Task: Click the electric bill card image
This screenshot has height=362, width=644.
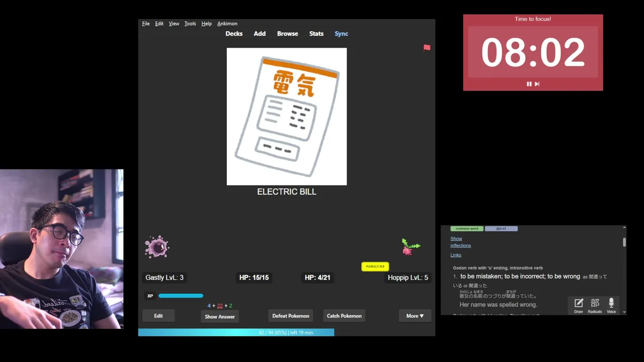Action: click(x=287, y=117)
